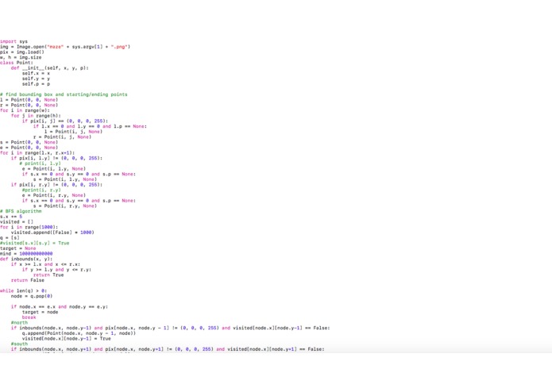Click the 'l = Point(i, j, None)' line
This screenshot has height=392, width=552.
(73, 132)
